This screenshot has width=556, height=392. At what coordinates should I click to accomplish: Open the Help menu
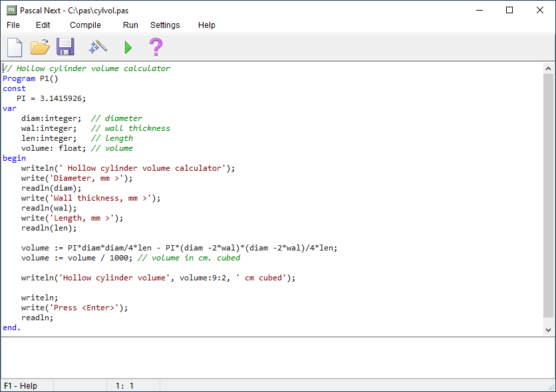(207, 25)
